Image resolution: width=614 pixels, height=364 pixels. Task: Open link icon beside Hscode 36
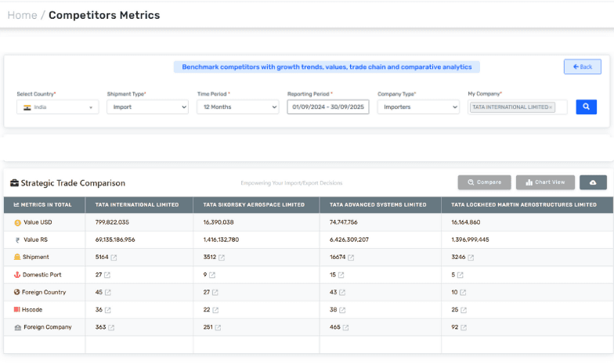tap(108, 310)
